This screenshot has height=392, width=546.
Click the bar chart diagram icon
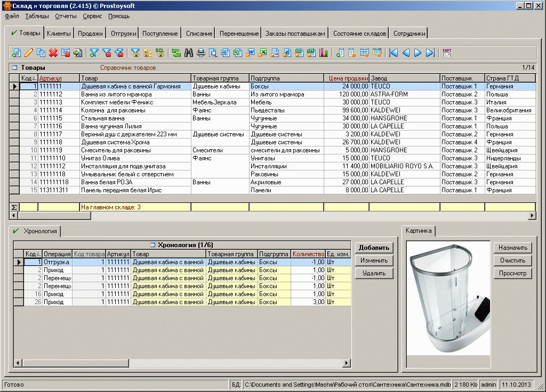click(324, 53)
